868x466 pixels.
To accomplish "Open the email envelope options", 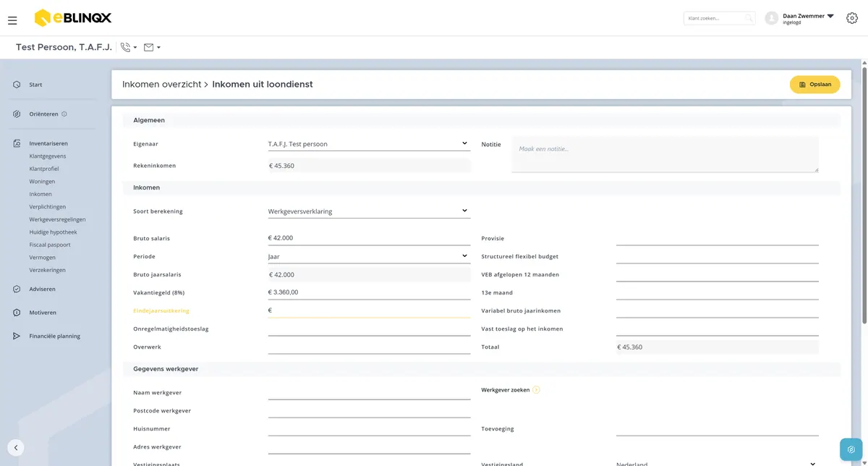I will click(x=152, y=48).
